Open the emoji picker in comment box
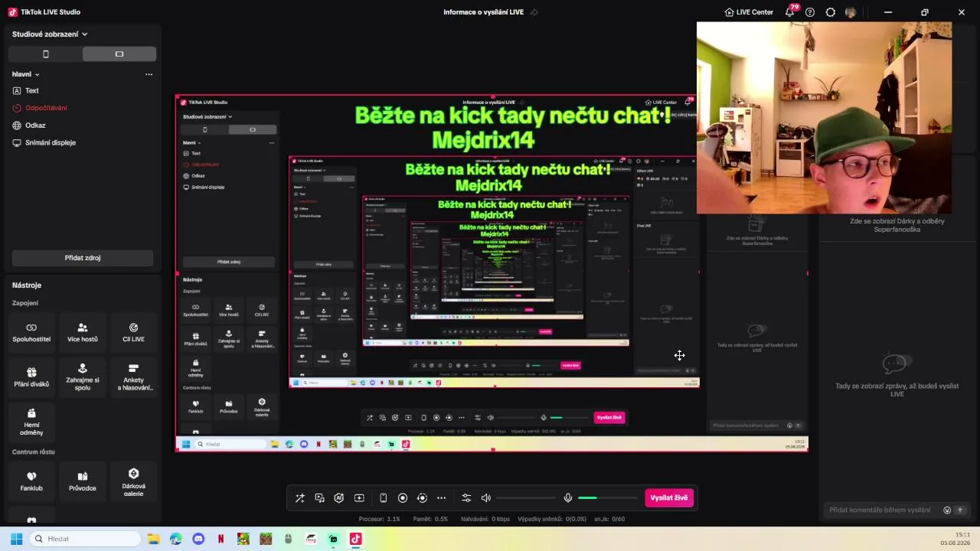The image size is (980, 551). click(947, 510)
